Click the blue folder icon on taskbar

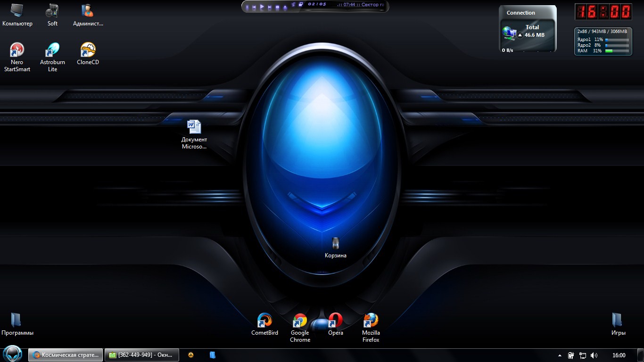[213, 355]
